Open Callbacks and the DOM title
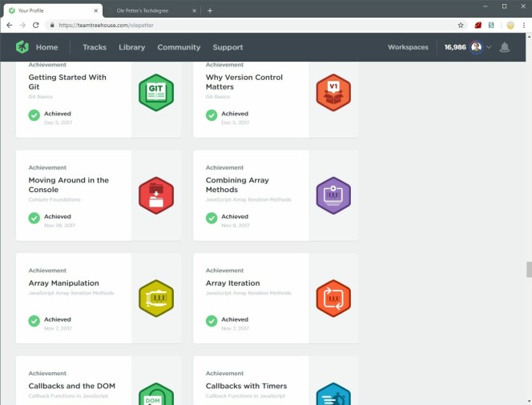 [x=72, y=386]
